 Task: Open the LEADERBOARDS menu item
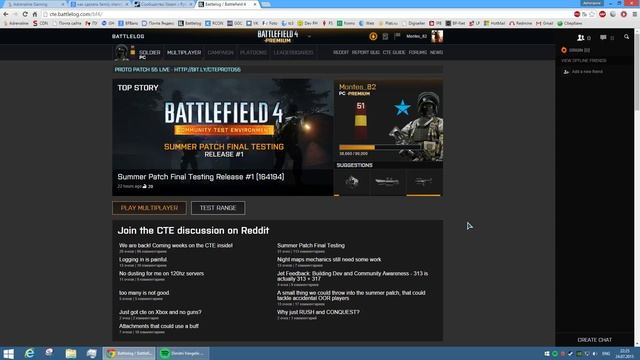click(293, 53)
